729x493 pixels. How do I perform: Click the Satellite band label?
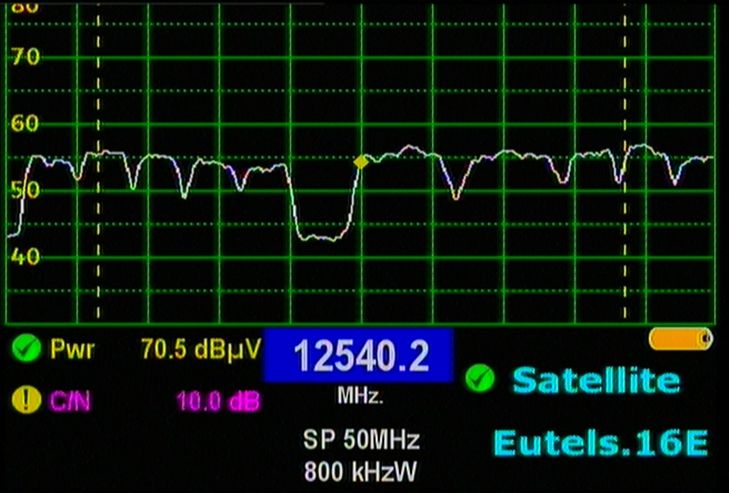596,380
